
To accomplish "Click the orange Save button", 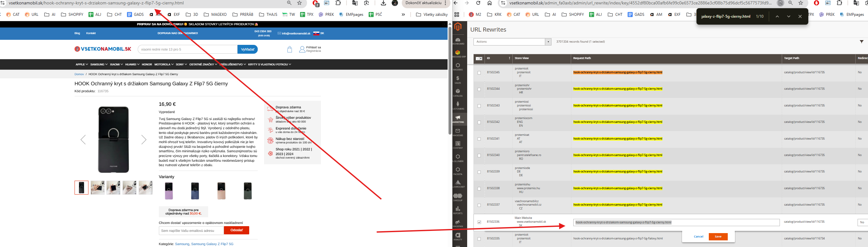I will [718, 237].
